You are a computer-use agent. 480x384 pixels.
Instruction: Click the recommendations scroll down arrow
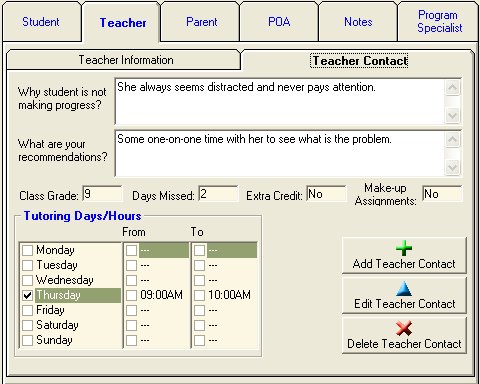[x=452, y=167]
